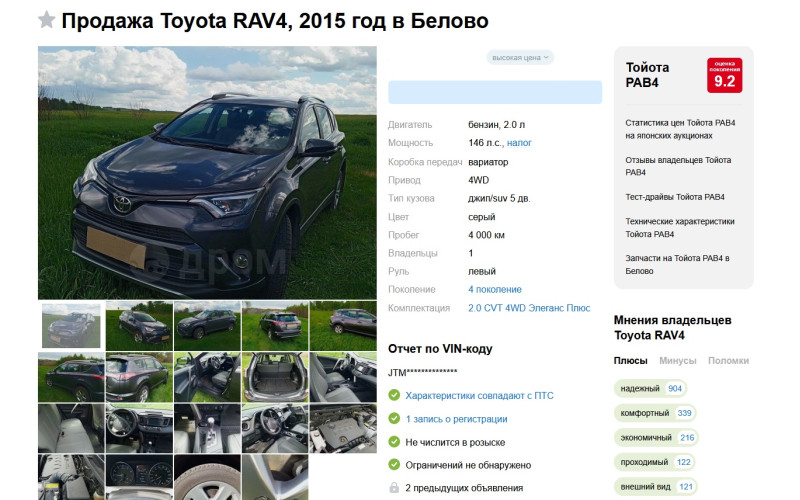800x500 pixels.
Task: Click lock icon beside 2 предыдущих объявления
Action: 394,488
